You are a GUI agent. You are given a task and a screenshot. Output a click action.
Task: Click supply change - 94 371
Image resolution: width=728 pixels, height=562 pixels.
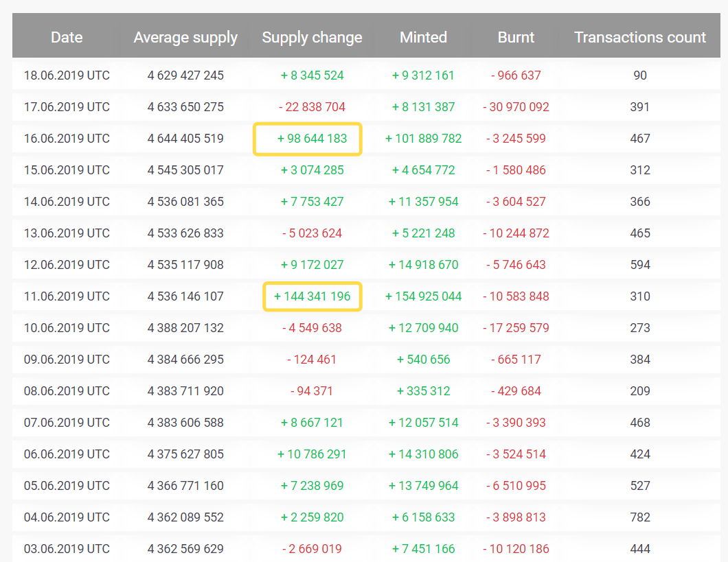[312, 390]
